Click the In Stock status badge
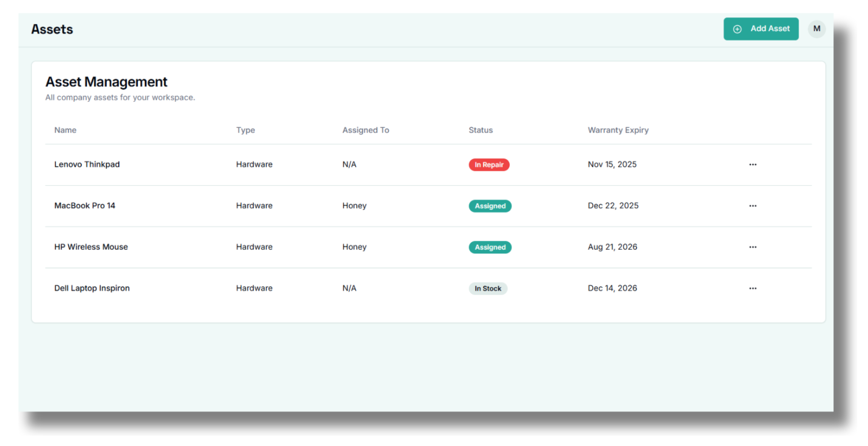 click(488, 288)
